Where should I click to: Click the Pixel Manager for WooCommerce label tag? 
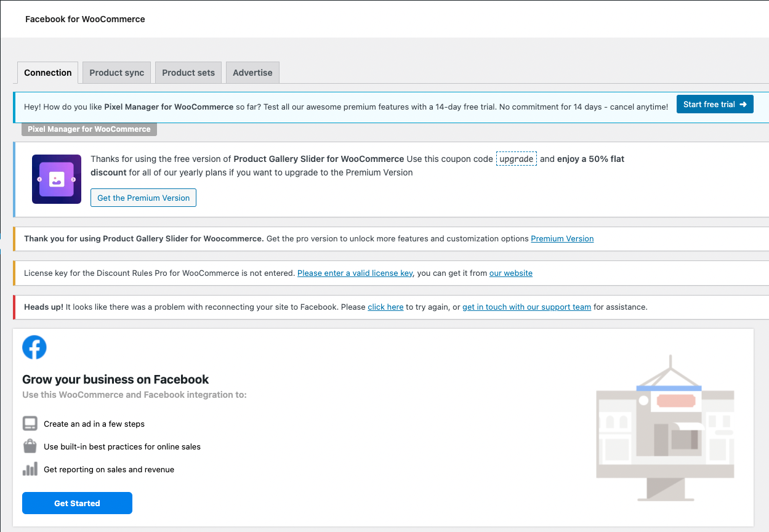point(89,129)
